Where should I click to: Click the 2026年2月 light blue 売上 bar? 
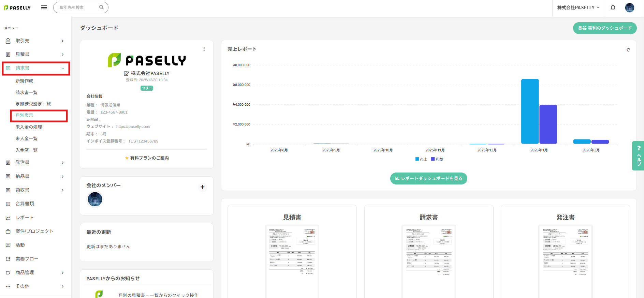[582, 141]
